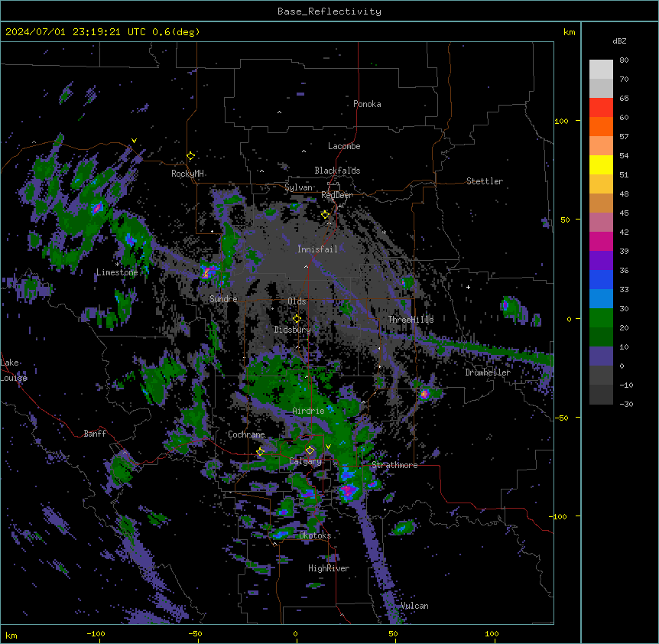Select the Olds label
Viewport: 659px width, 644px height.
click(x=297, y=301)
